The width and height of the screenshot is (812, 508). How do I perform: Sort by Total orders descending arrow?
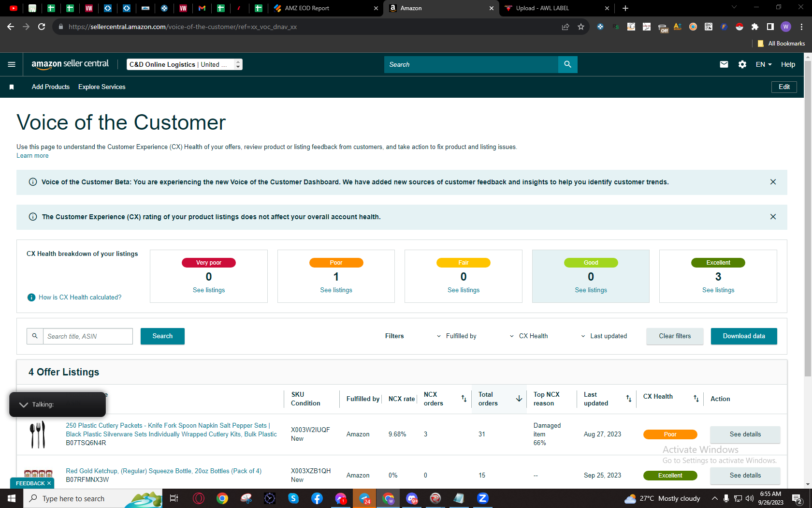click(x=519, y=399)
